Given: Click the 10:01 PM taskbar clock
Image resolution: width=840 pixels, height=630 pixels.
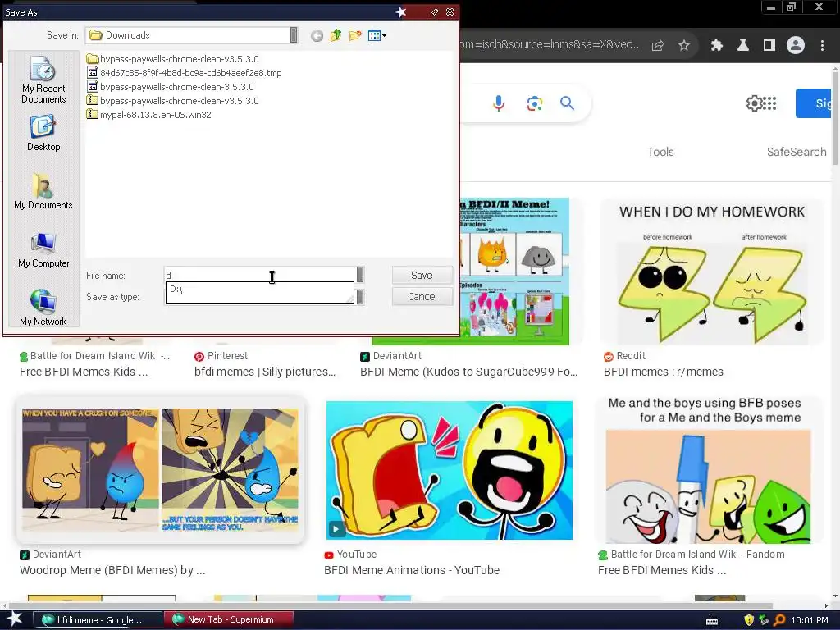Looking at the screenshot, I should 810,620.
